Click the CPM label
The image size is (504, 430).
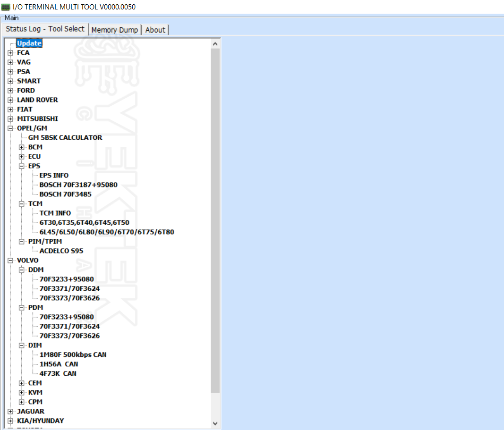(35, 402)
